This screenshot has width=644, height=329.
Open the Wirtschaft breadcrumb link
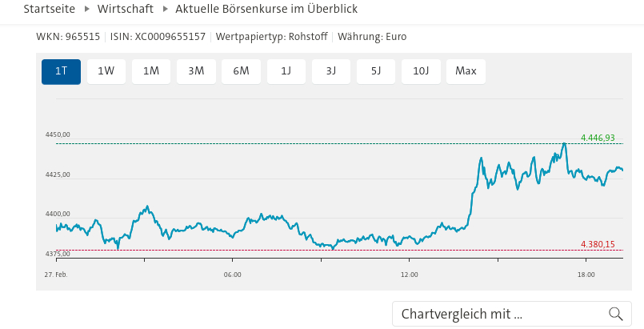point(126,10)
